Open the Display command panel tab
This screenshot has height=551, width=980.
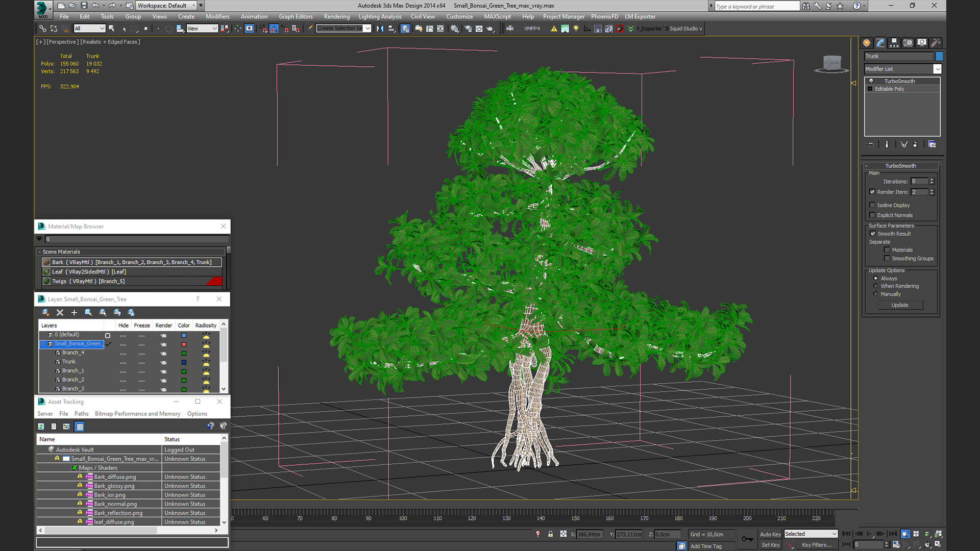tap(922, 43)
